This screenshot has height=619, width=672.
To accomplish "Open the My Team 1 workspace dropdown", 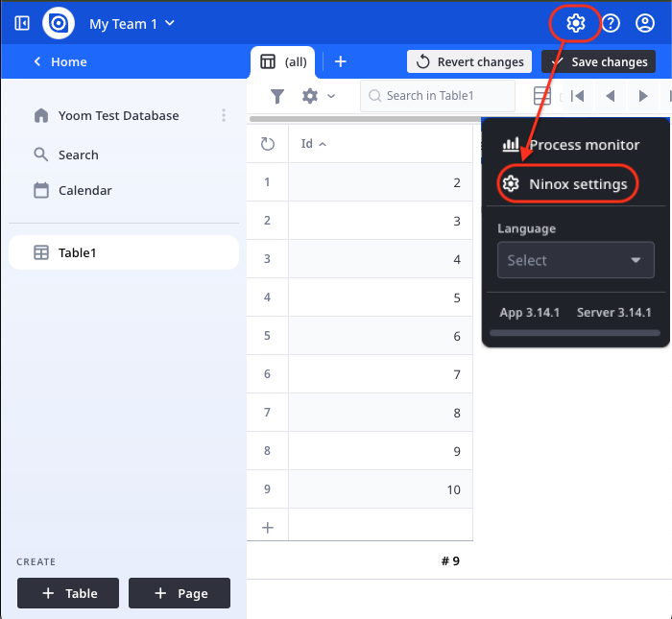I will click(132, 23).
